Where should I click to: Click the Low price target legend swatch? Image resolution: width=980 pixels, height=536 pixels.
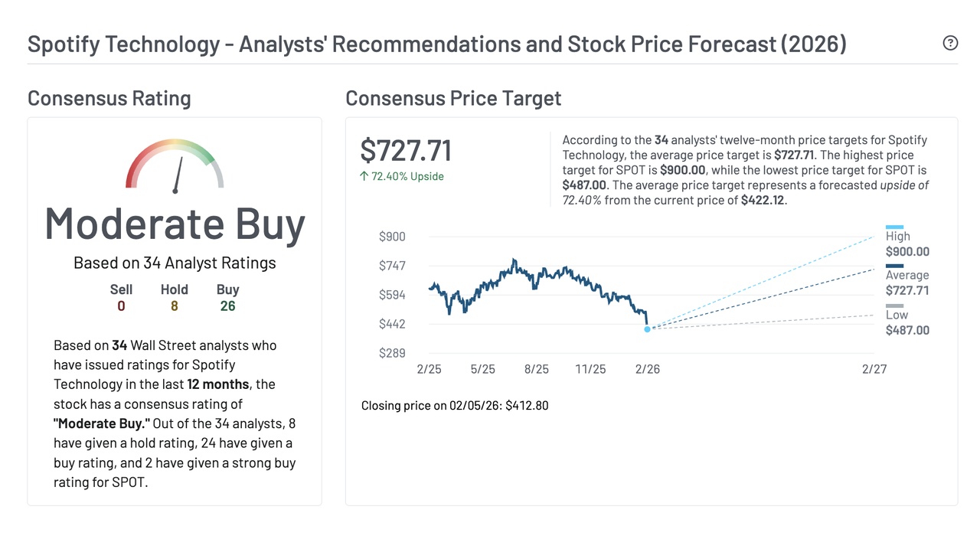pyautogui.click(x=894, y=306)
